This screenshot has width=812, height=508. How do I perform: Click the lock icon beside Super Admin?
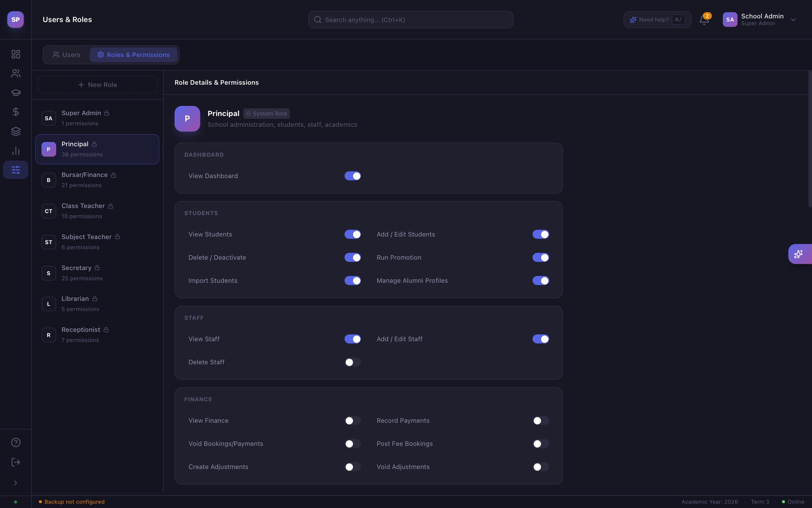pos(107,113)
